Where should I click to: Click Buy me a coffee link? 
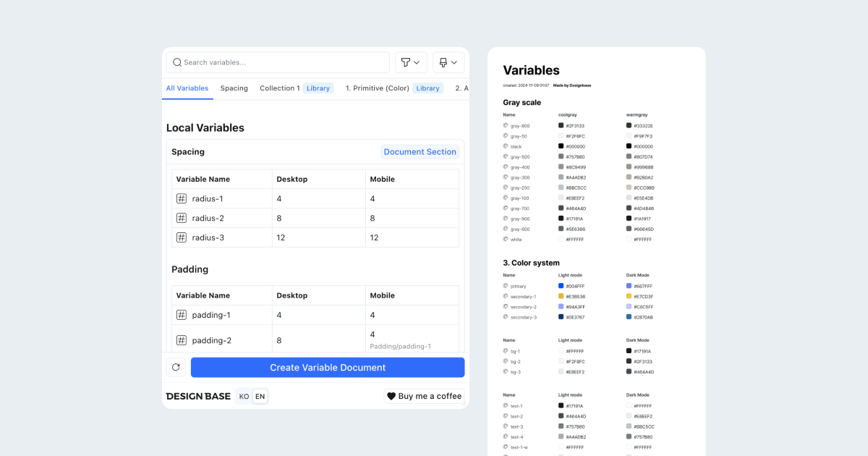click(424, 396)
